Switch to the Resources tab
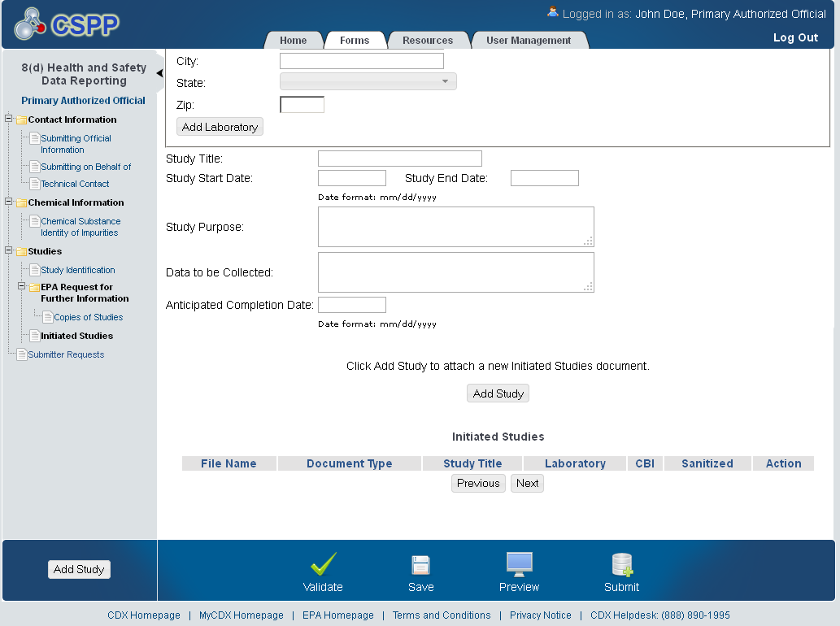 tap(428, 41)
